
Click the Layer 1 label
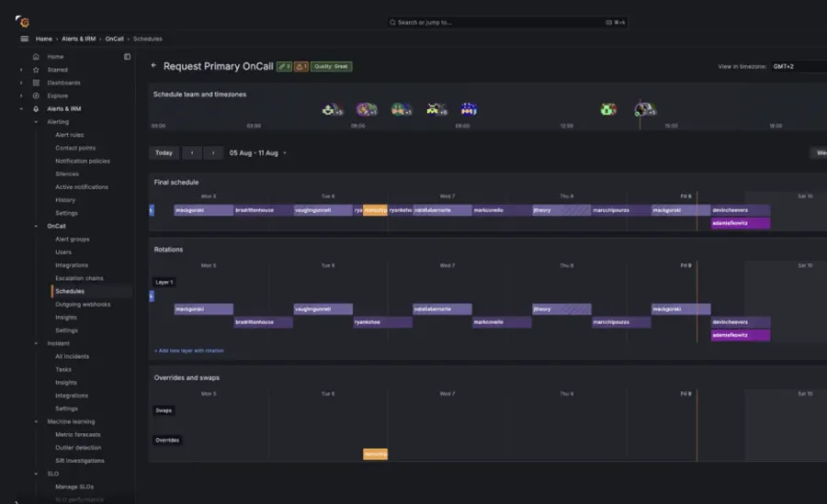[x=164, y=283]
